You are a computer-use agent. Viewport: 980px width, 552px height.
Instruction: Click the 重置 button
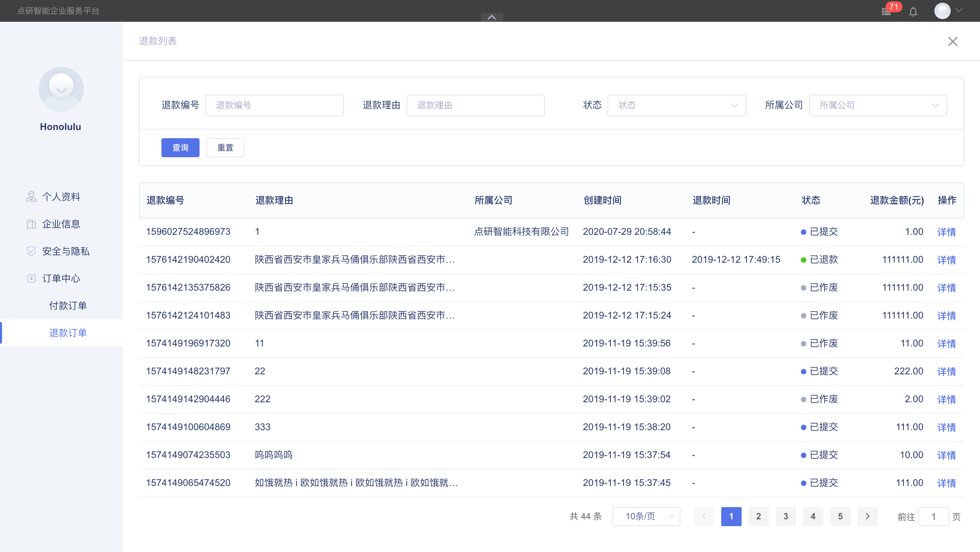point(225,147)
